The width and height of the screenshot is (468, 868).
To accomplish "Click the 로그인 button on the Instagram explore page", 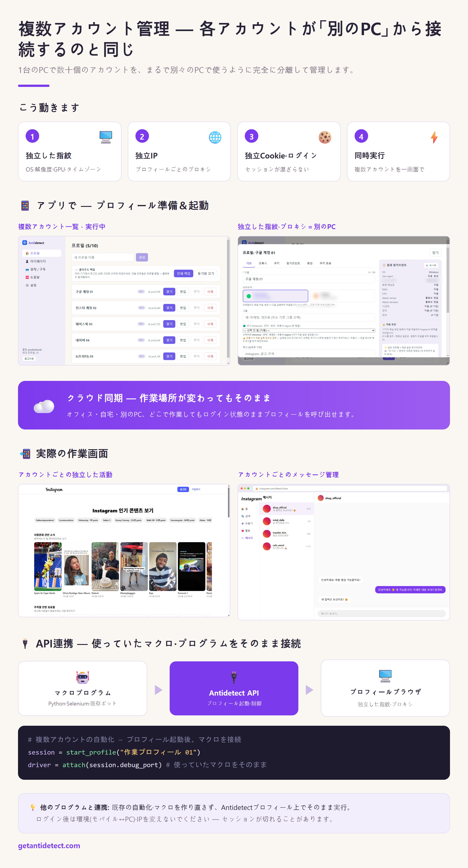I will [183, 489].
